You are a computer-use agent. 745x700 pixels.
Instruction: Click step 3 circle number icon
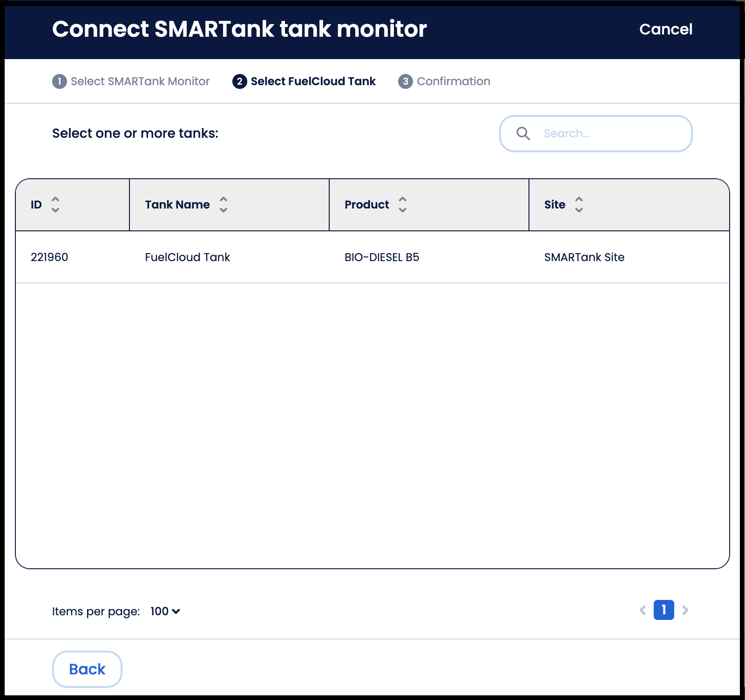[406, 81]
